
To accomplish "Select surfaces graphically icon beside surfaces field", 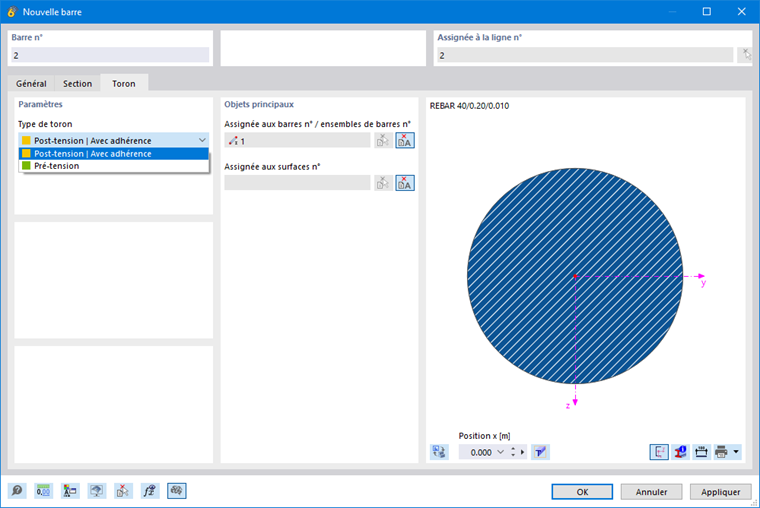I will pyautogui.click(x=383, y=183).
